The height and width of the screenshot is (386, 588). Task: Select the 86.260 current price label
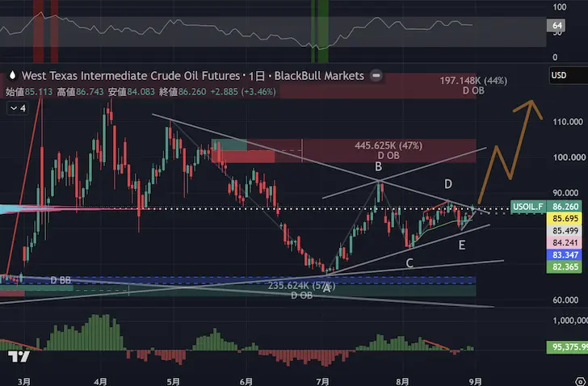pos(565,207)
